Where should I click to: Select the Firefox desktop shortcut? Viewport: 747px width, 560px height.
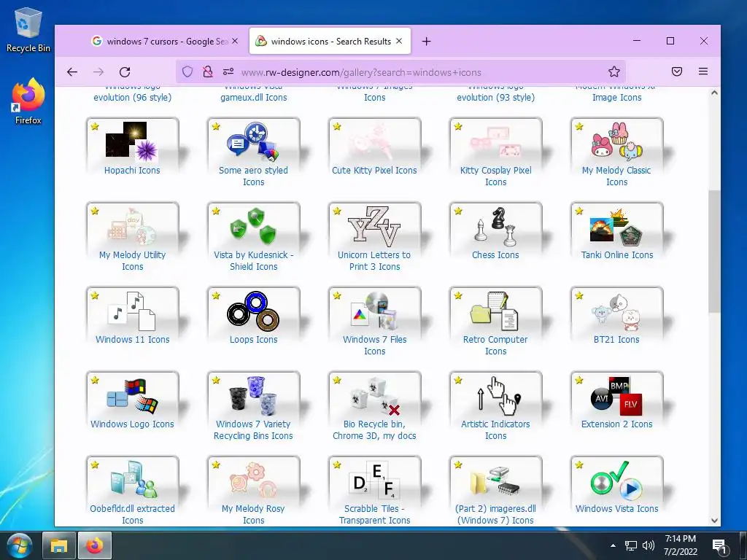click(x=28, y=101)
